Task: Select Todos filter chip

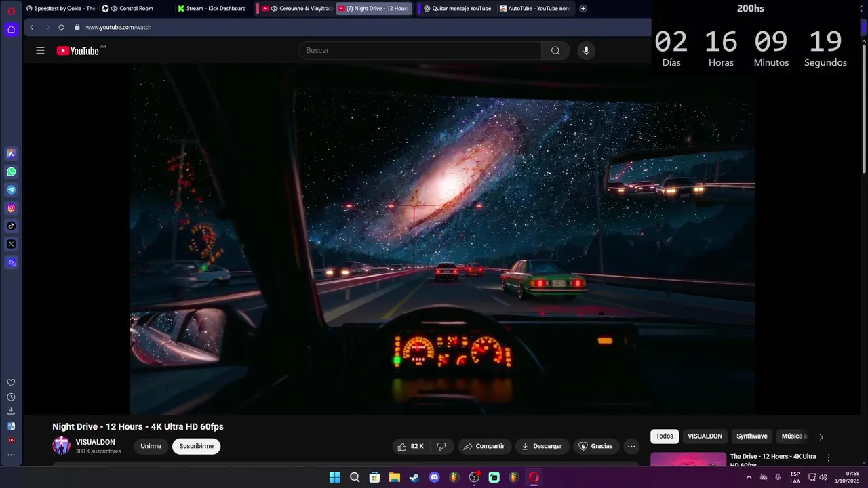Action: 665,436
